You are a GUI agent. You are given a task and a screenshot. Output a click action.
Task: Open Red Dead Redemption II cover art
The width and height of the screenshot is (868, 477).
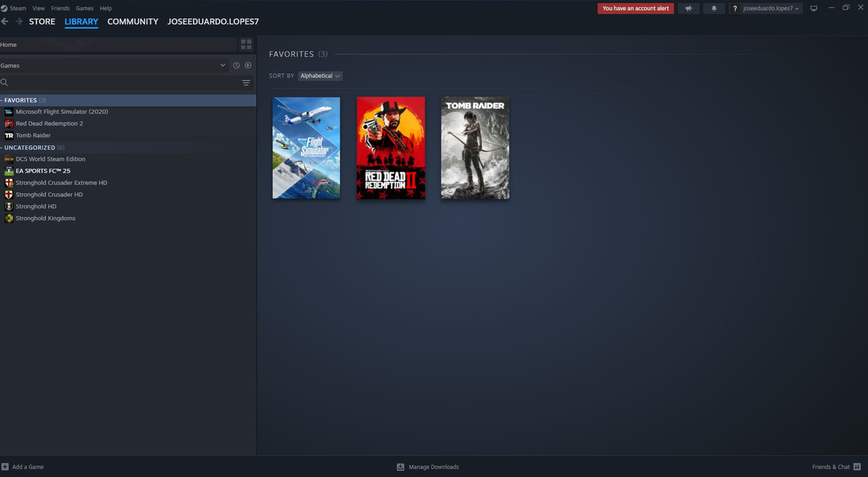coord(391,148)
